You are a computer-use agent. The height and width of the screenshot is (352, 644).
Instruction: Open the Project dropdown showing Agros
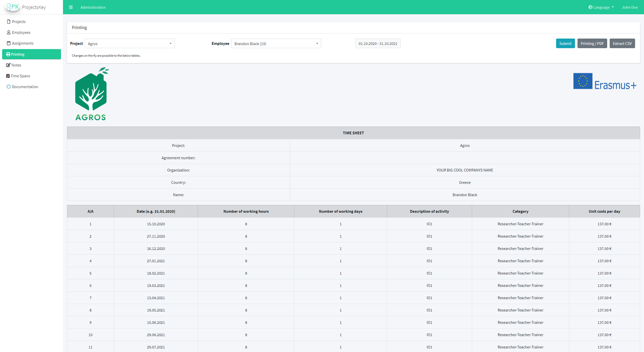pyautogui.click(x=129, y=44)
